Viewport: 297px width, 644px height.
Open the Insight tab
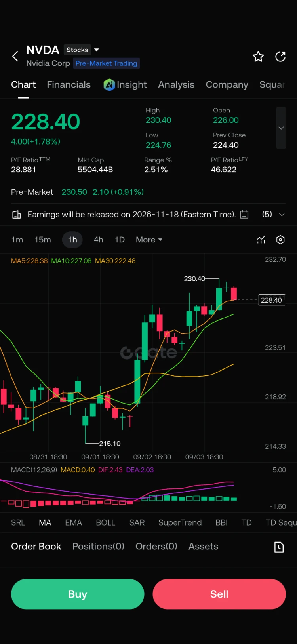pyautogui.click(x=132, y=85)
